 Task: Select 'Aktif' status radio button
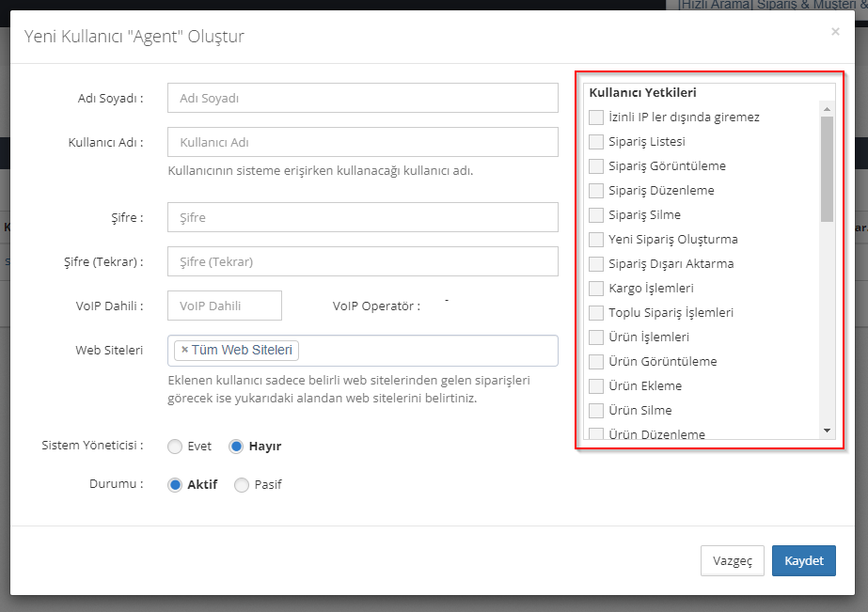[175, 485]
